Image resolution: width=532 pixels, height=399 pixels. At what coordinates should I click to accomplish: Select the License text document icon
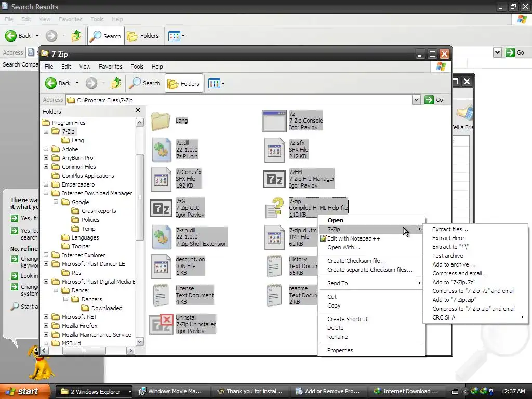tap(161, 295)
